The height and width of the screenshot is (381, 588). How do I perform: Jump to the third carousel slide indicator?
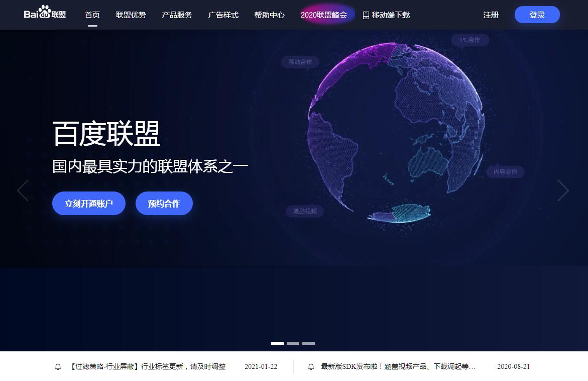point(308,343)
